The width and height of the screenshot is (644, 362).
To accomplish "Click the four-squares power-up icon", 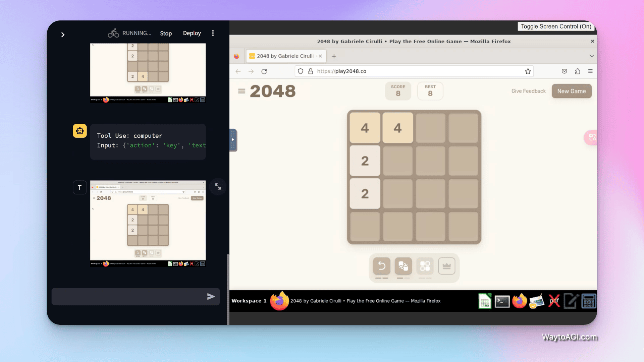I will pyautogui.click(x=425, y=266).
